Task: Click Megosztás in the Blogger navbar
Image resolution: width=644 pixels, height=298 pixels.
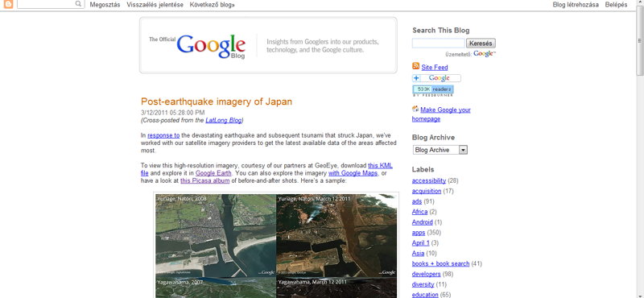Action: click(x=105, y=5)
